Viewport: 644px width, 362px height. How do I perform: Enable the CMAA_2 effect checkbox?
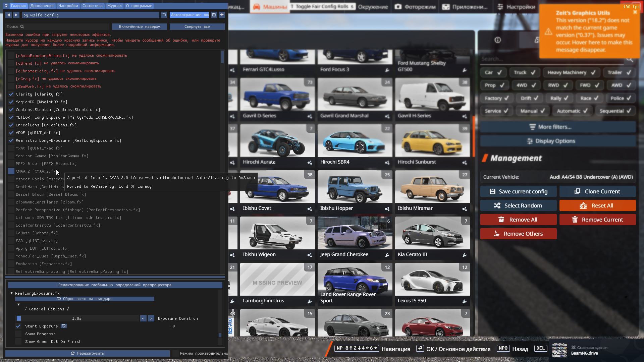pyautogui.click(x=11, y=171)
